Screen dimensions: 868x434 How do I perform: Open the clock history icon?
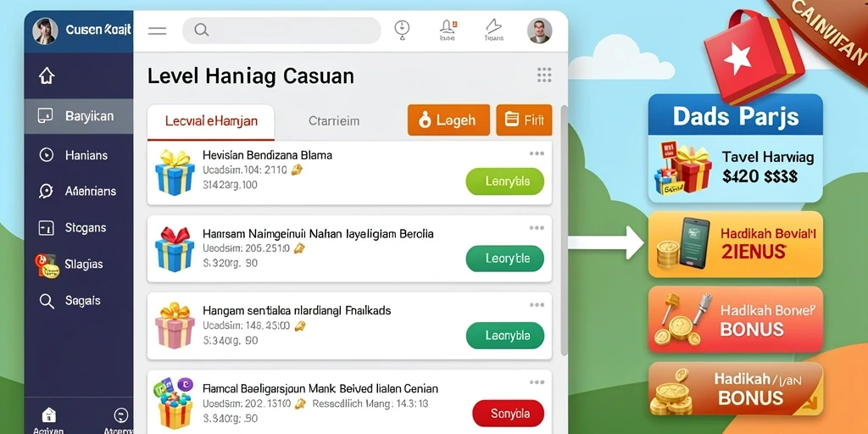coord(402,29)
